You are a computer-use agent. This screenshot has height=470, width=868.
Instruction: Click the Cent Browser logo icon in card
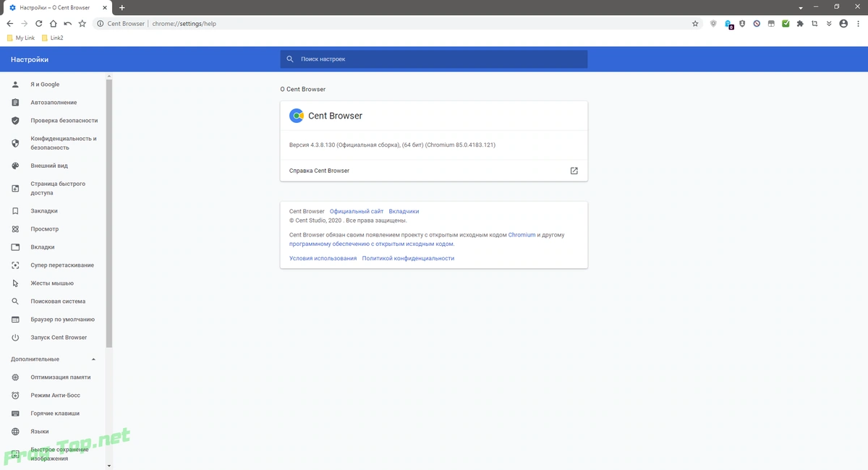(x=296, y=116)
